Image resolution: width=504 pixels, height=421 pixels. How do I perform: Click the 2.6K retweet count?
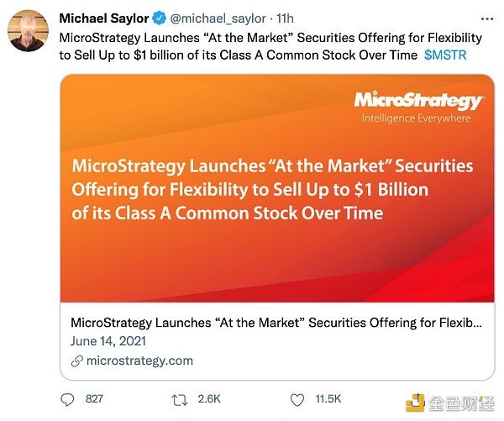(x=209, y=398)
